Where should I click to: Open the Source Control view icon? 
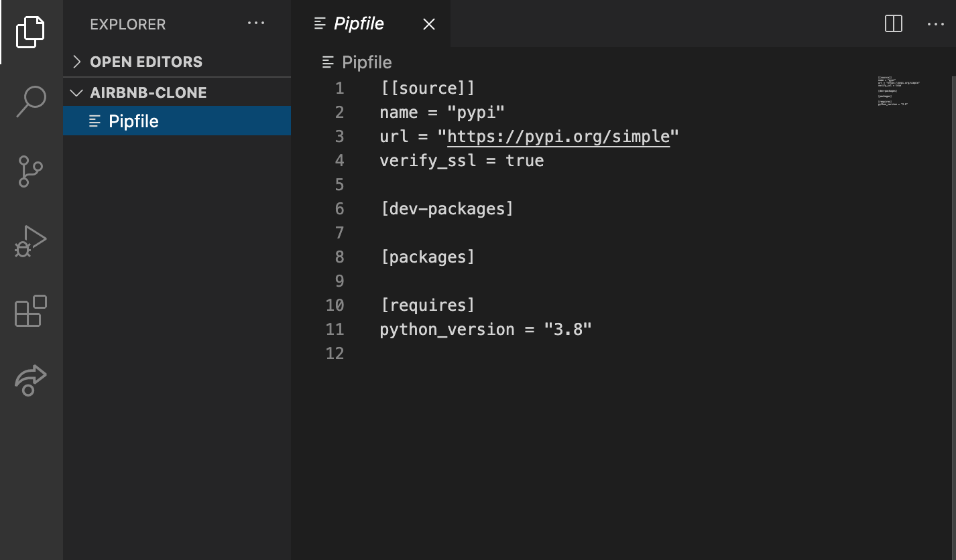coord(31,171)
